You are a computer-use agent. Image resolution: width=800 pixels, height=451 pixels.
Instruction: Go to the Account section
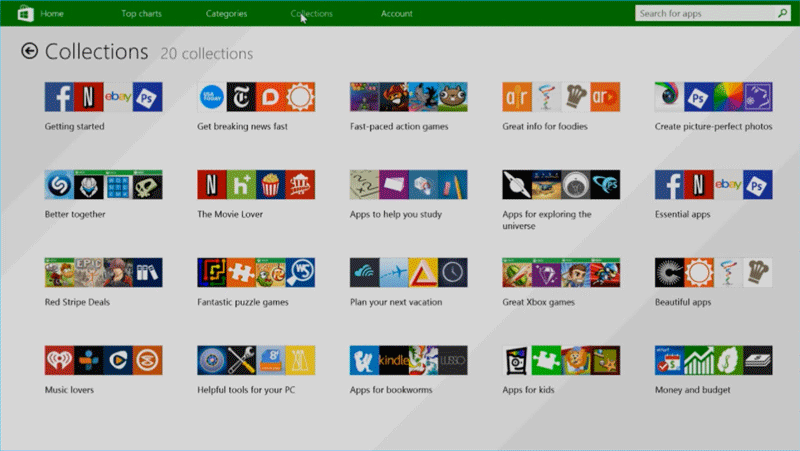click(x=396, y=14)
